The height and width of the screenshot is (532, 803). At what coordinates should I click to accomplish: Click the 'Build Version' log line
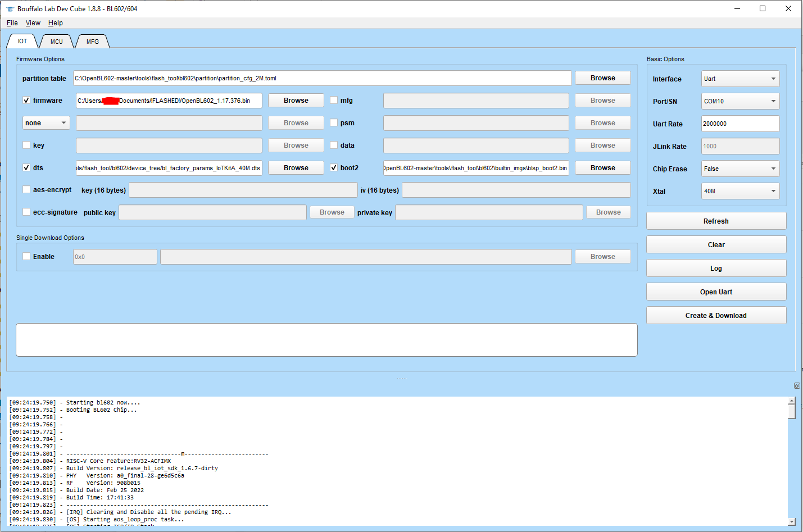pos(114,469)
